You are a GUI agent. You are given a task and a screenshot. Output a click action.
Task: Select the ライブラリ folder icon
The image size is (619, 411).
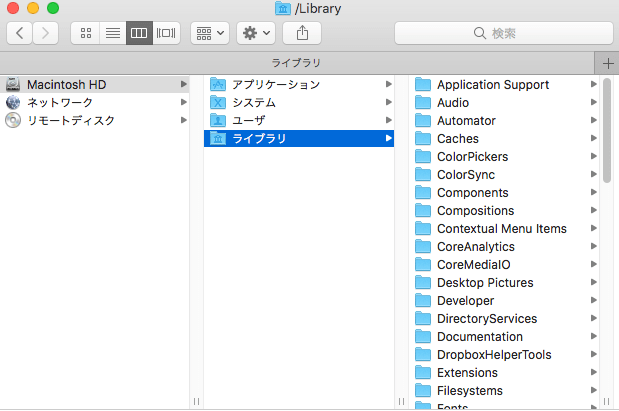(218, 138)
